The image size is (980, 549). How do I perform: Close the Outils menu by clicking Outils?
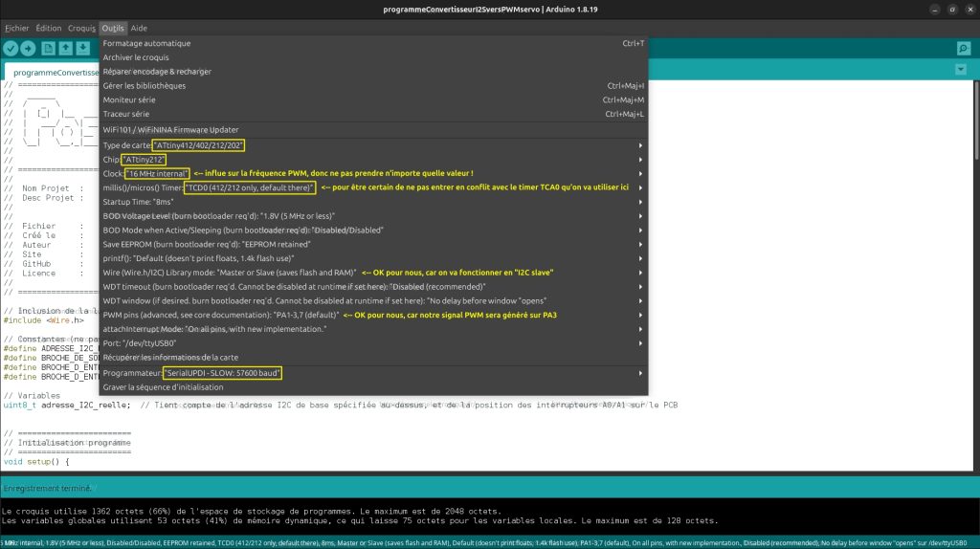tap(113, 28)
